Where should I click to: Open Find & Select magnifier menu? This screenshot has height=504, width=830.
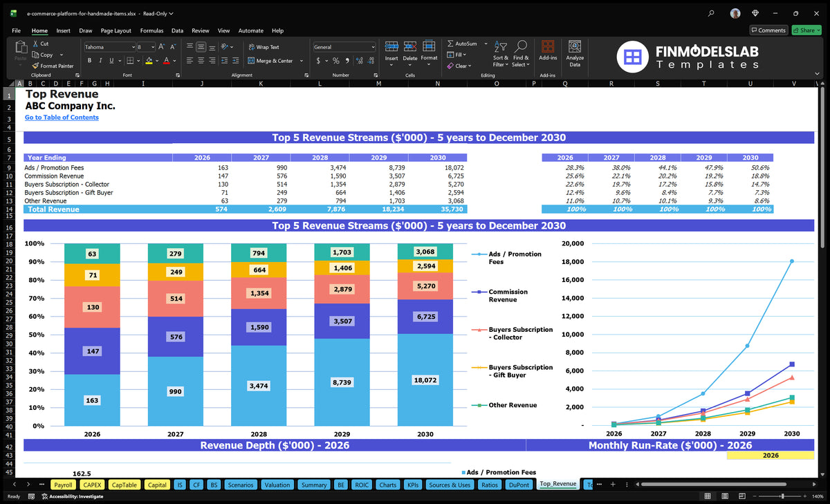point(521,54)
